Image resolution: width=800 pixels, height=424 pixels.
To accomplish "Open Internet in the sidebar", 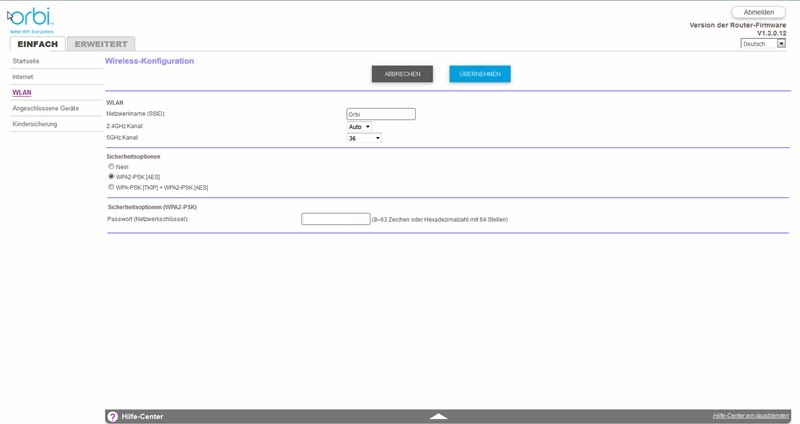I will click(x=23, y=77).
